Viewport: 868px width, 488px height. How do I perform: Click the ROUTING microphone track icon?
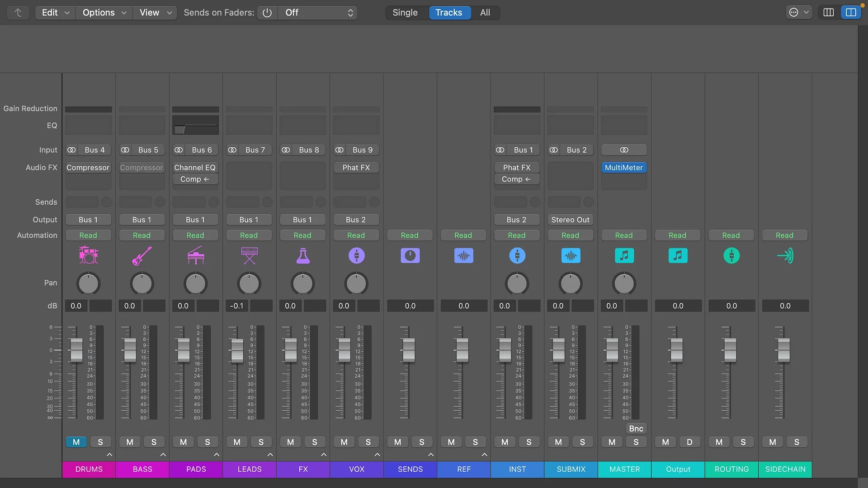(x=731, y=256)
